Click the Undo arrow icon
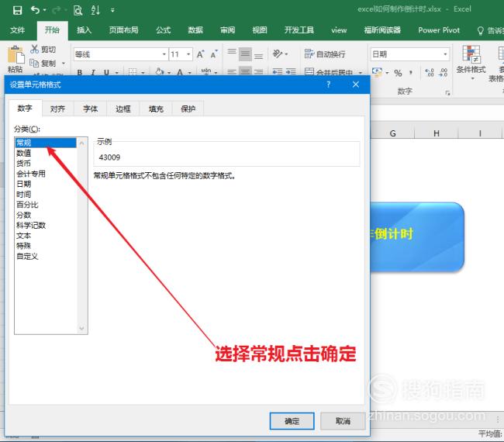This screenshot has width=504, height=442. (x=35, y=10)
